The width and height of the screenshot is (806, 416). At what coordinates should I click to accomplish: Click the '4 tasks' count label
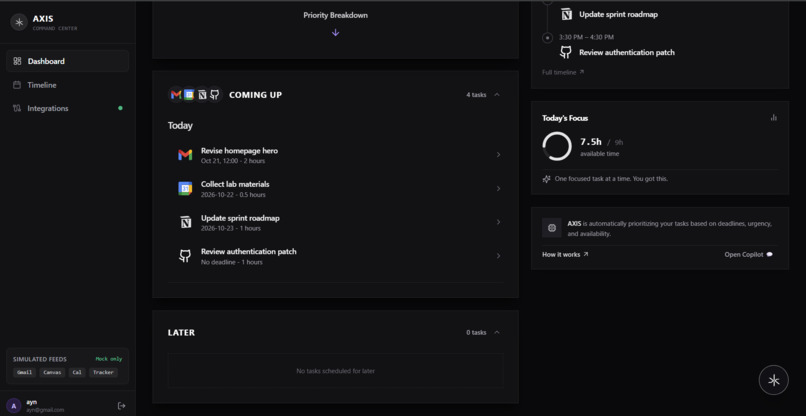(x=476, y=95)
